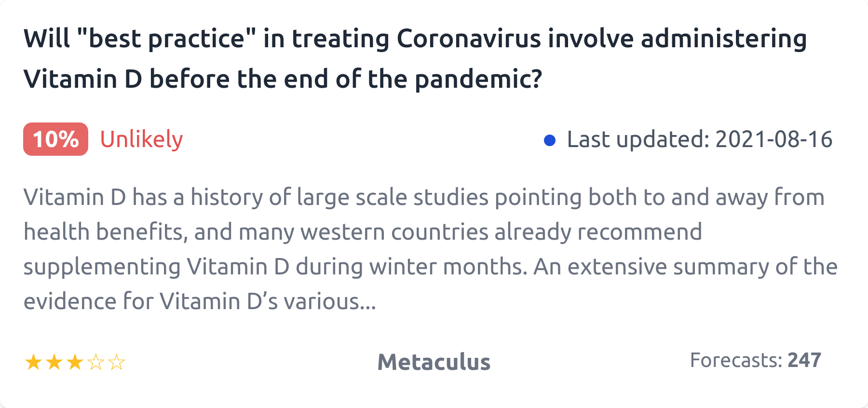Click the "Last updated:" label
The width and height of the screenshot is (868, 408).
click(x=638, y=139)
